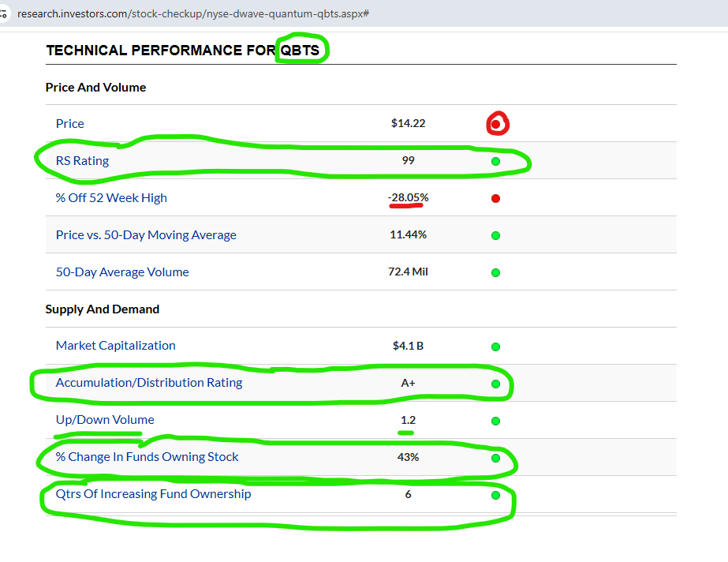Open the Up/Down Volume link
This screenshot has height=562, width=728.
105,420
